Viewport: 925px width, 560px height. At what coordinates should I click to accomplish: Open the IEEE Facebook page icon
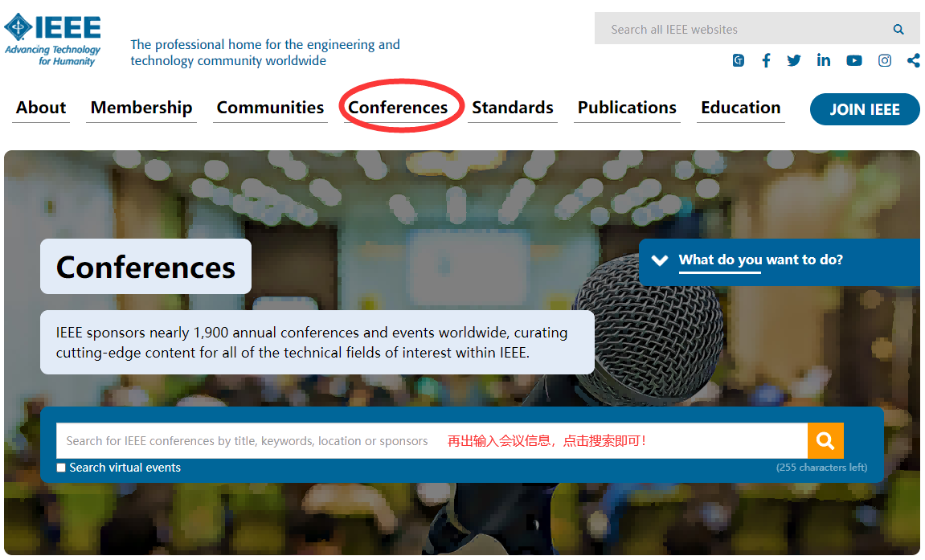tap(766, 60)
